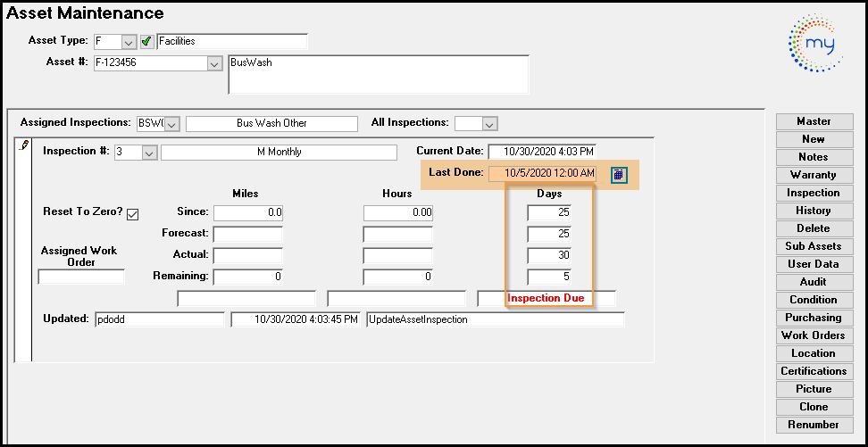Image resolution: width=868 pixels, height=447 pixels.
Task: Open the Asset # dropdown list
Action: click(213, 63)
